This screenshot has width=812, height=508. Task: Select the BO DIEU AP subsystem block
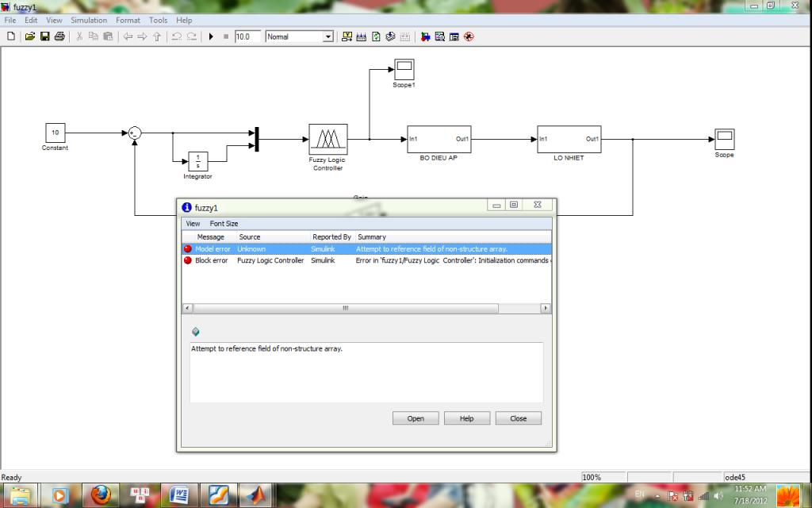tap(439, 139)
